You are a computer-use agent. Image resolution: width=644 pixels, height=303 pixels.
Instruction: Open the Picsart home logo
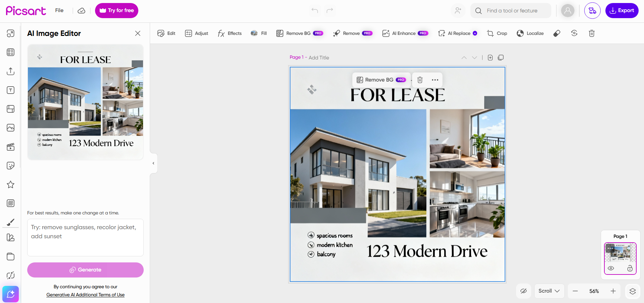pos(26,11)
